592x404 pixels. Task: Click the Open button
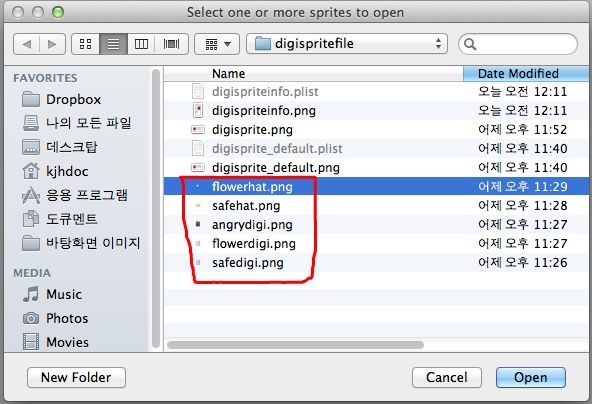530,377
